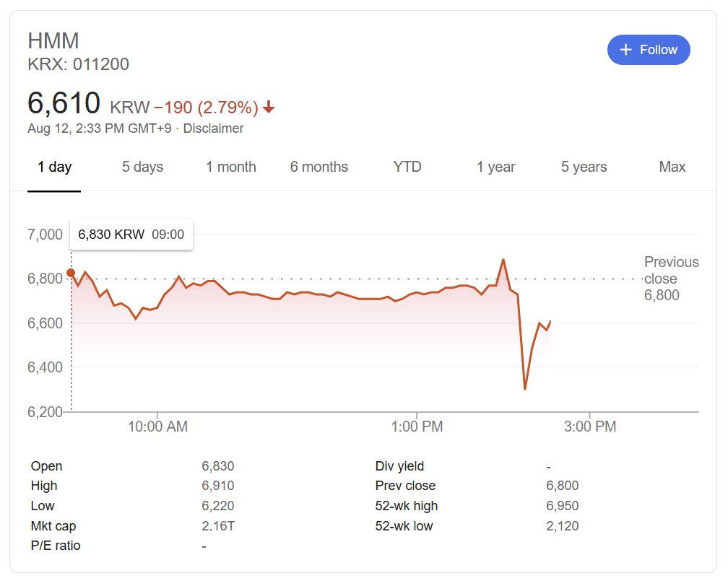View the 1 year chart
This screenshot has width=728, height=586.
[496, 167]
